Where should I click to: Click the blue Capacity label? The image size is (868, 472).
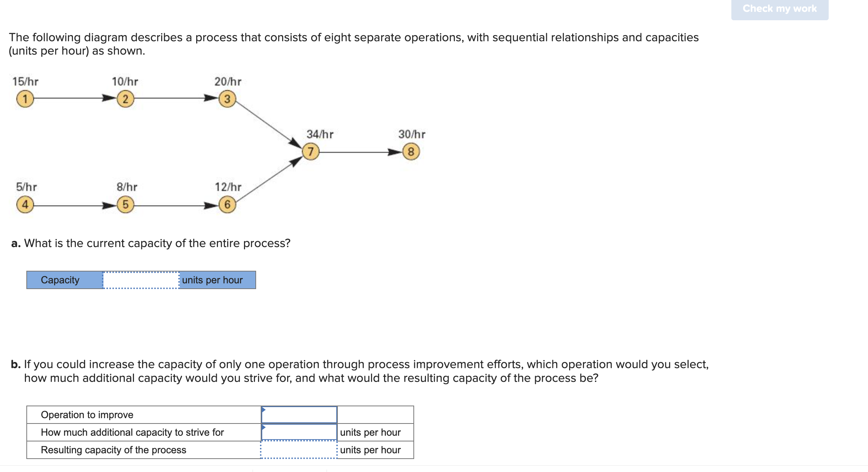tap(60, 280)
